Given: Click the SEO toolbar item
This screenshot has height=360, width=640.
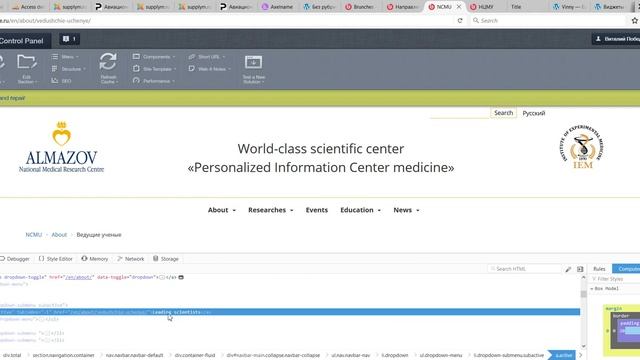Looking at the screenshot, I should point(62,81).
